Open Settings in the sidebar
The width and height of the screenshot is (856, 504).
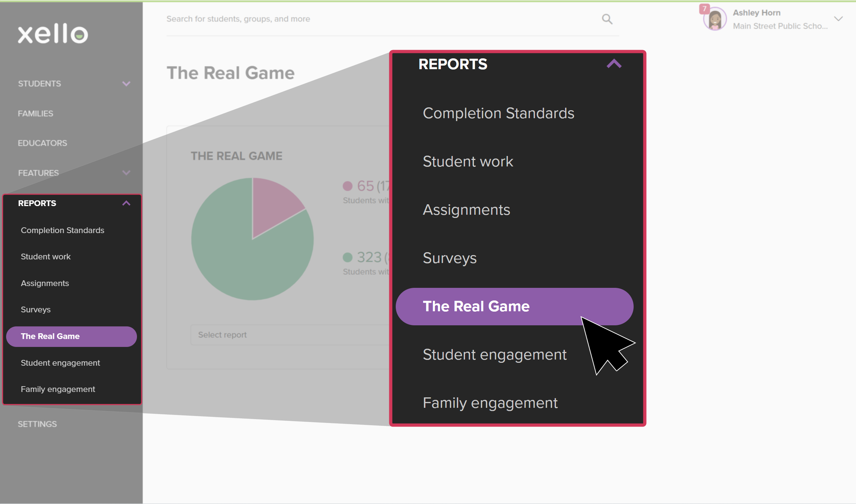point(37,424)
